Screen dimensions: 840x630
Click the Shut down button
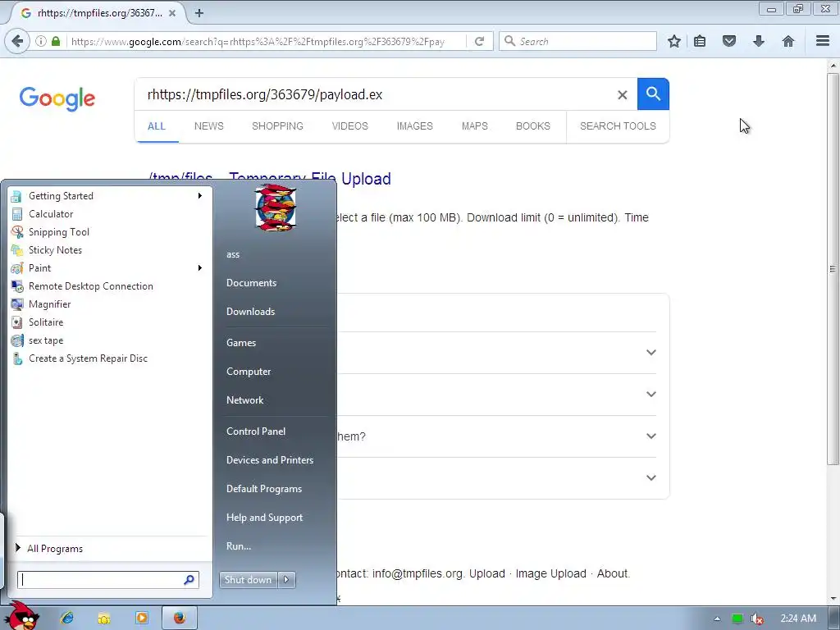[x=248, y=580]
